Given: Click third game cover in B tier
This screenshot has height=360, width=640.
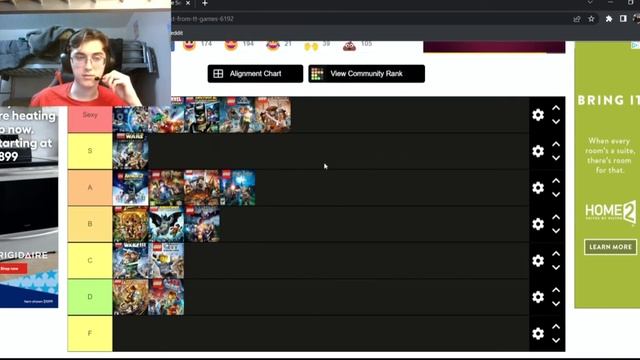Looking at the screenshot, I should [x=202, y=224].
